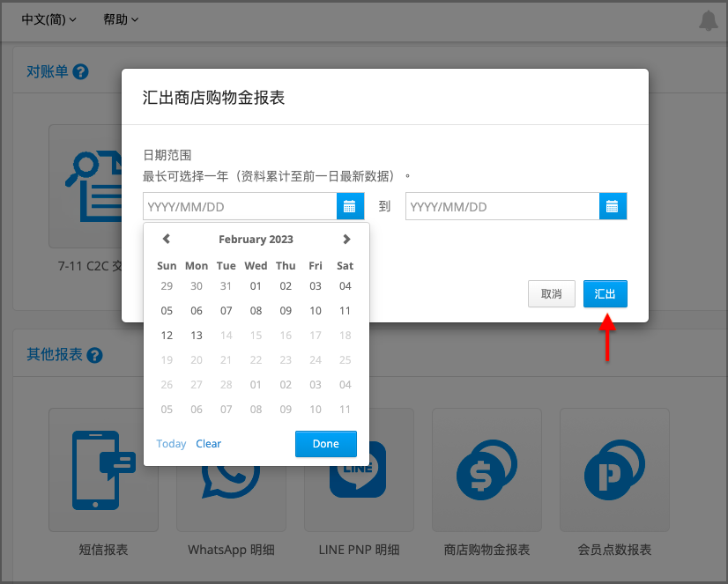Click the end date input field
The height and width of the screenshot is (584, 728).
coord(502,206)
